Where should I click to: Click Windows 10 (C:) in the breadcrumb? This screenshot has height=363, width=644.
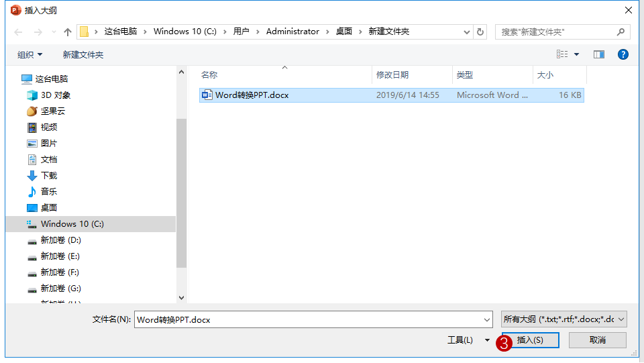pos(185,32)
